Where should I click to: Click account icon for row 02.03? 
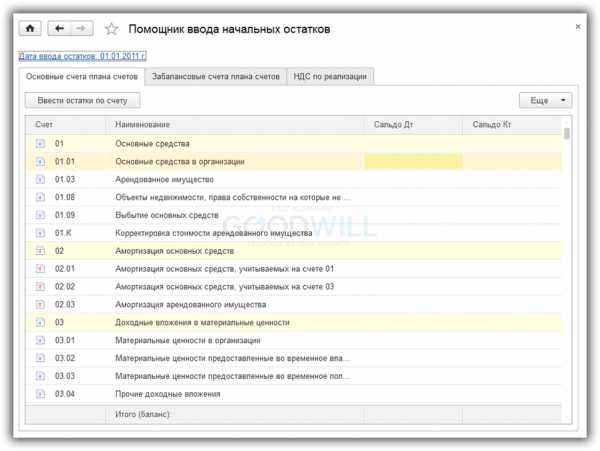40,304
